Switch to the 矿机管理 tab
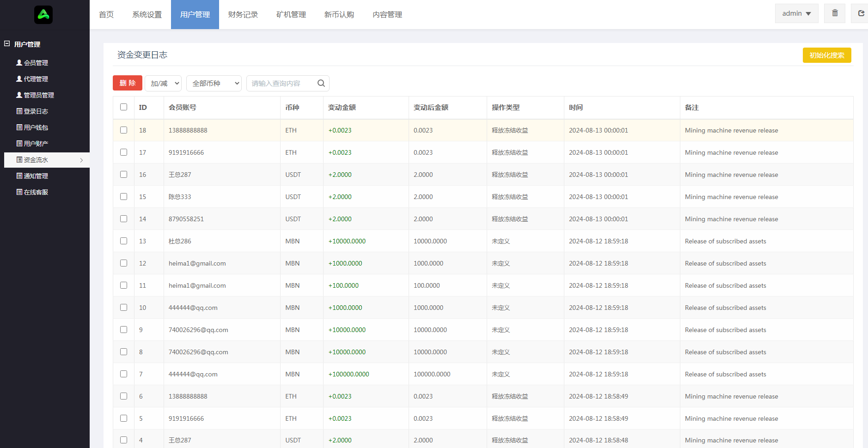The height and width of the screenshot is (448, 868). tap(291, 15)
